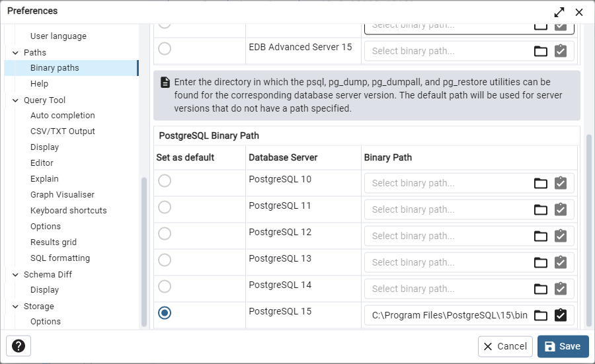This screenshot has width=595, height=364.
Task: Set PostgreSQL 13 as default
Action: (165, 260)
